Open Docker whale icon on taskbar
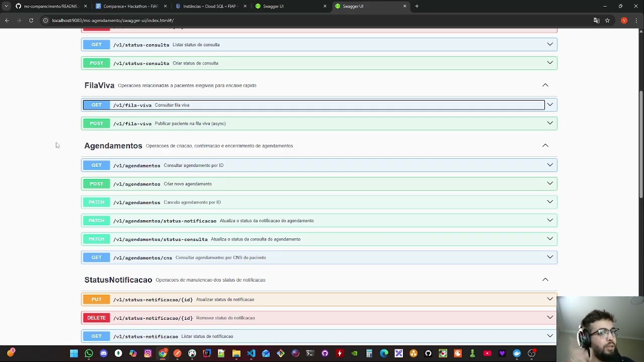This screenshot has width=644, height=362. pyautogui.click(x=517, y=353)
